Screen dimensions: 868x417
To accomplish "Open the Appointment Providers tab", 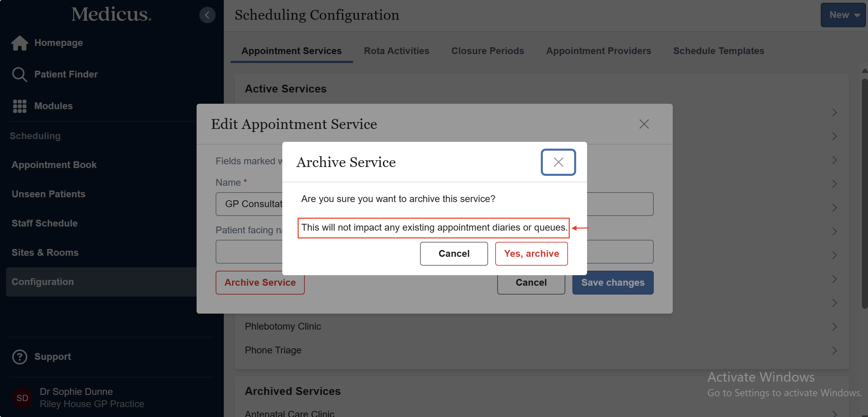I will click(x=598, y=51).
